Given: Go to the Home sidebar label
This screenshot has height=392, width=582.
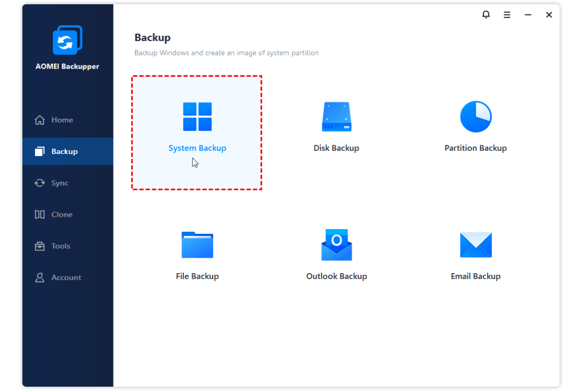Looking at the screenshot, I should (62, 120).
